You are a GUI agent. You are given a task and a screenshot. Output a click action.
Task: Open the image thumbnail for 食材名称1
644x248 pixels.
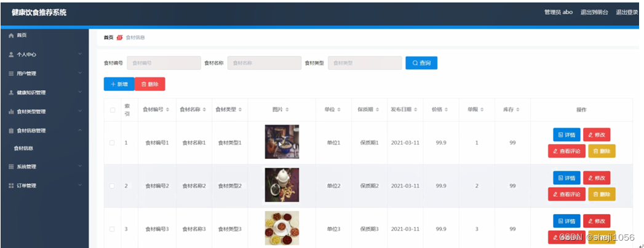click(282, 142)
